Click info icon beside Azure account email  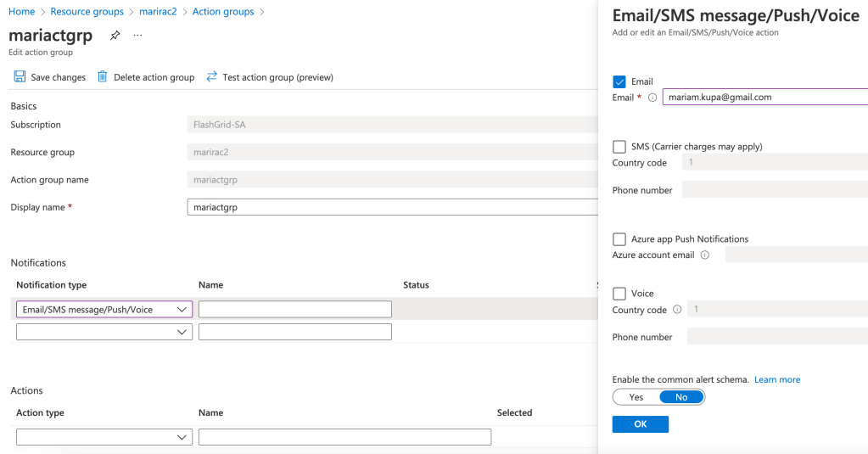(x=705, y=255)
